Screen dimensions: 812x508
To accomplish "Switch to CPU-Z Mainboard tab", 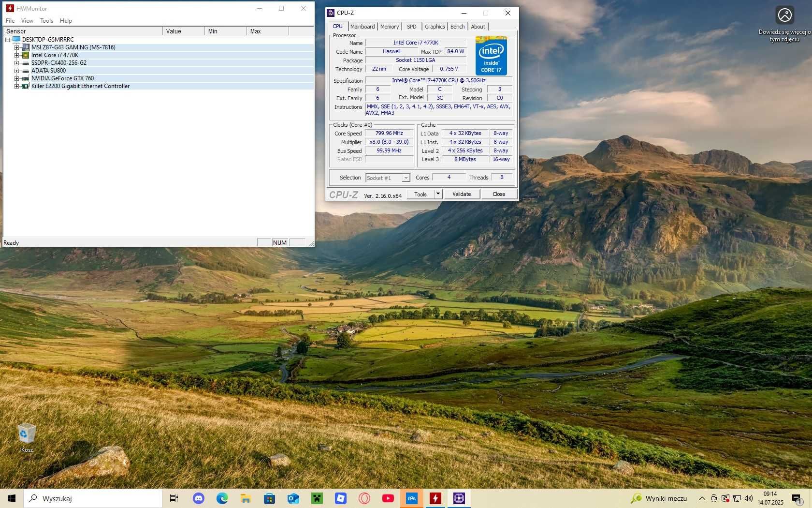I will [362, 27].
